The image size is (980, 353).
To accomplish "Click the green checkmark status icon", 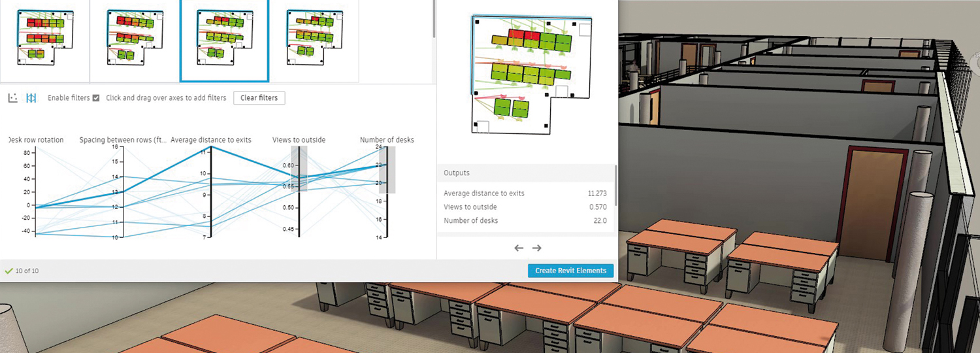I will (x=8, y=271).
